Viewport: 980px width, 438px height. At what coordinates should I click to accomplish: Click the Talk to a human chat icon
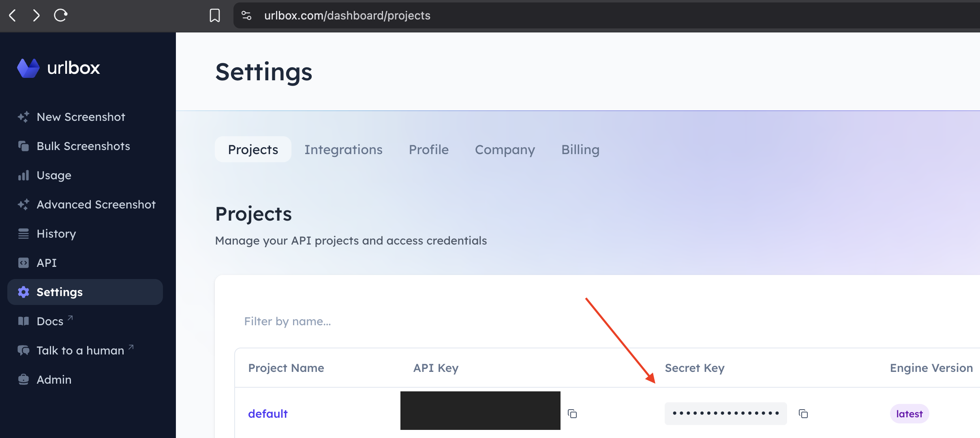(24, 350)
